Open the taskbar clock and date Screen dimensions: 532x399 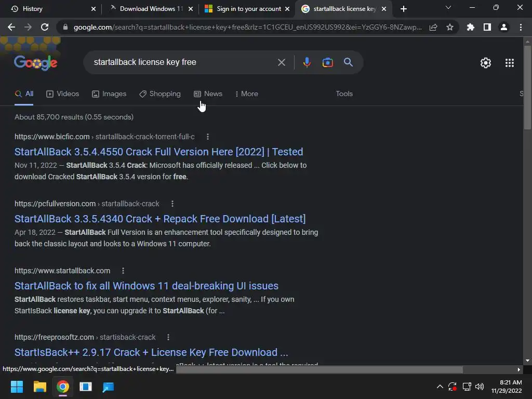point(507,387)
